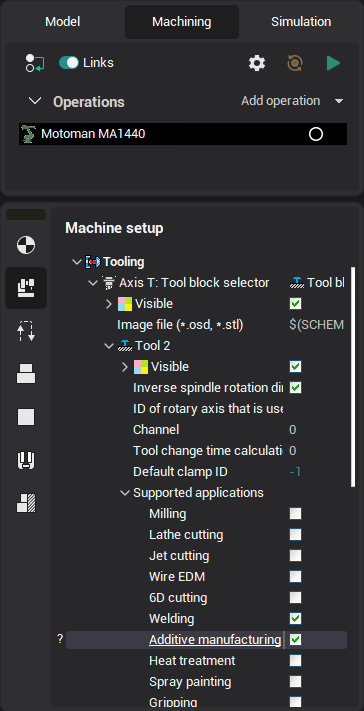Image resolution: width=364 pixels, height=711 pixels.
Task: Enable the Heat treatment checkbox
Action: [296, 661]
